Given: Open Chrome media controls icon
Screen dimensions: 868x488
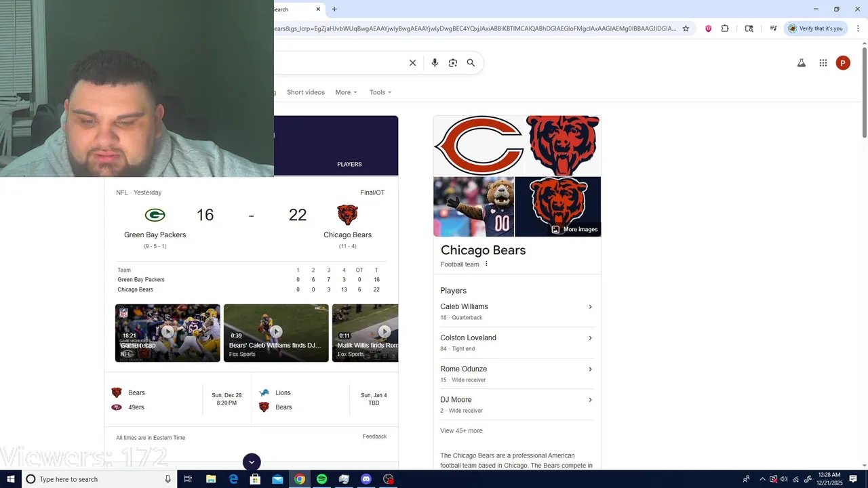Looking at the screenshot, I should click(773, 28).
